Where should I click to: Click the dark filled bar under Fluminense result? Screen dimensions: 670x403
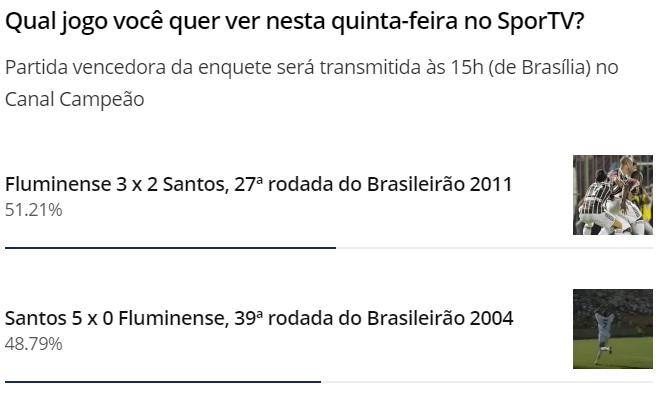click(170, 247)
